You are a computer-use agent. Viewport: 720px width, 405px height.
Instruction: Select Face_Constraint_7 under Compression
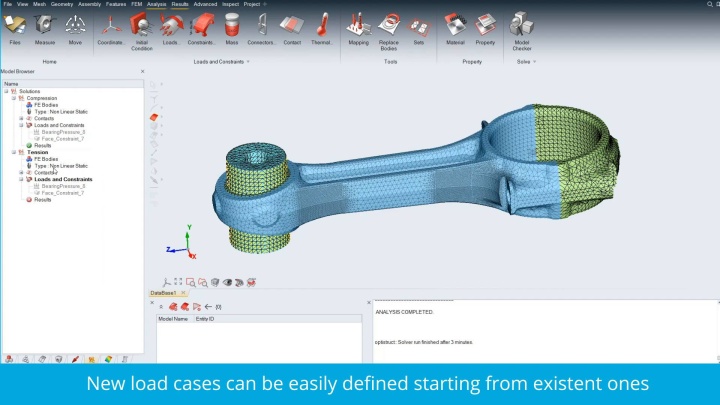[x=62, y=139]
